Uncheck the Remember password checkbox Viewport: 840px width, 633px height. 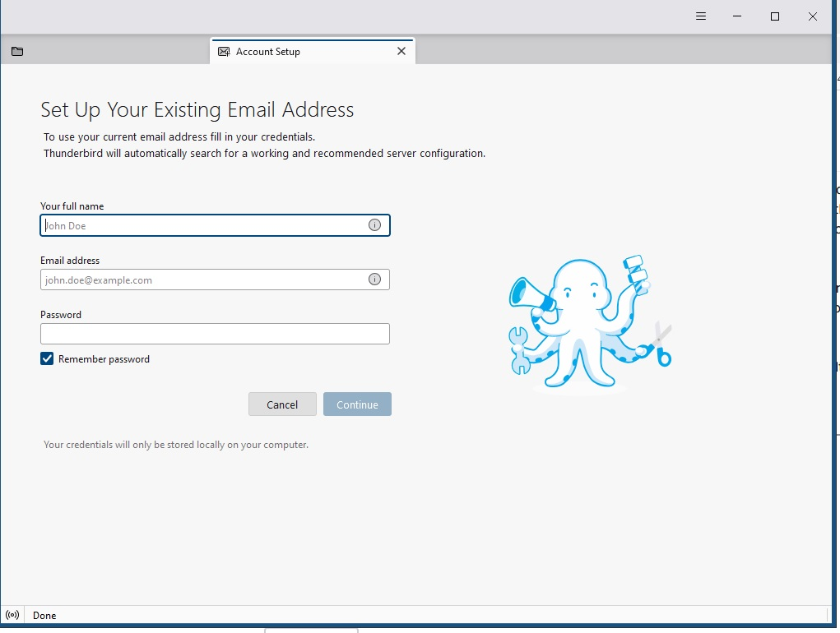(x=47, y=358)
